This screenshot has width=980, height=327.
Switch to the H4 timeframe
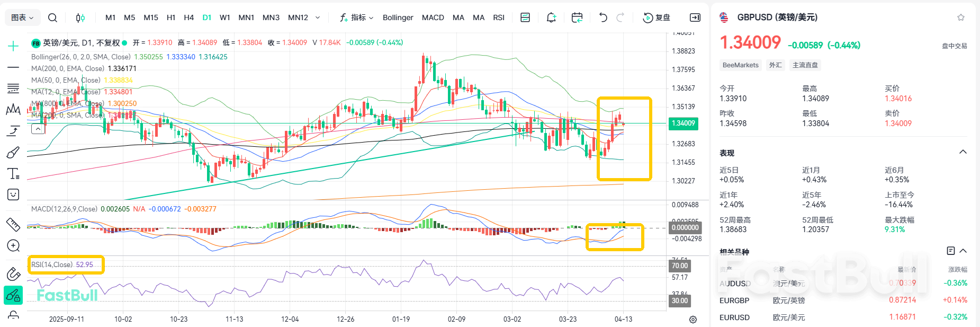pyautogui.click(x=188, y=17)
